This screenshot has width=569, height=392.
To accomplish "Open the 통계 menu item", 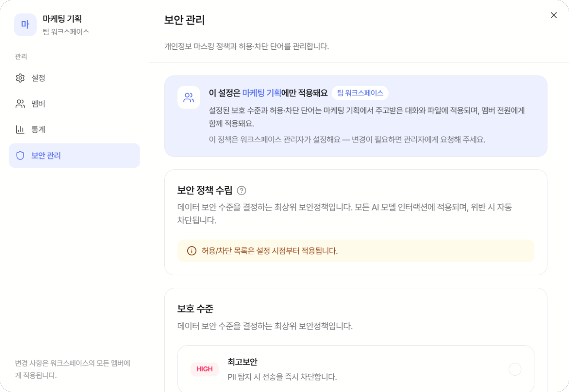I will [74, 129].
